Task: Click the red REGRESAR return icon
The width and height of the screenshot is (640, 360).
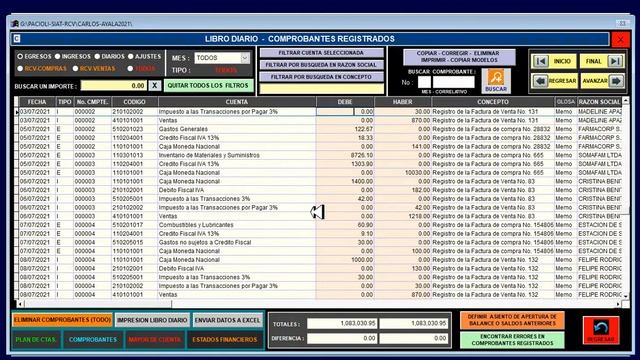Action: click(x=601, y=330)
